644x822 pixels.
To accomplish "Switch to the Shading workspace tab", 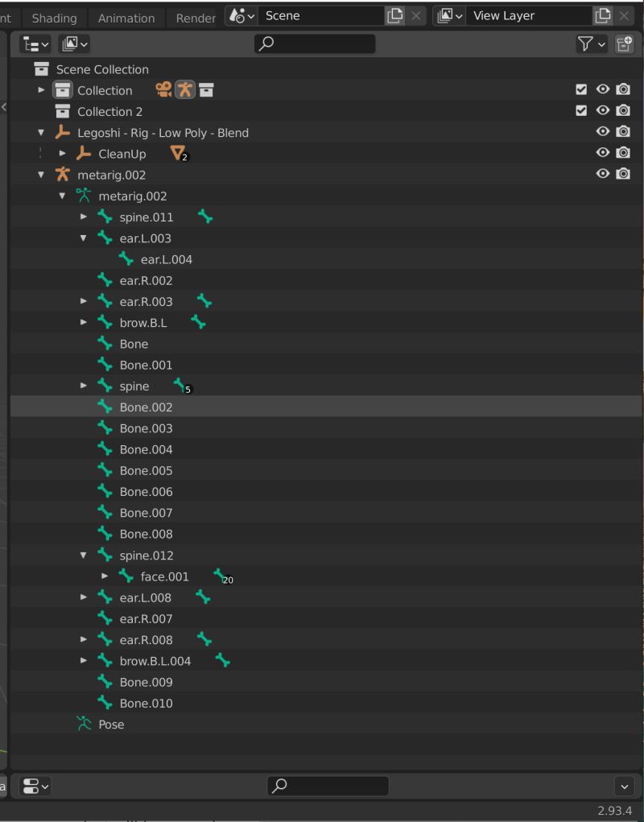I will [53, 18].
